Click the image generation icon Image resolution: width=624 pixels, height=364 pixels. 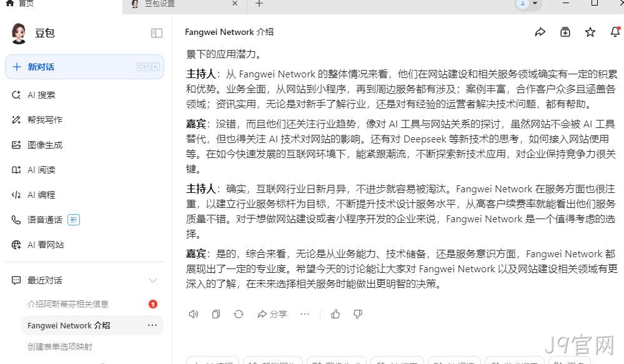coord(16,145)
